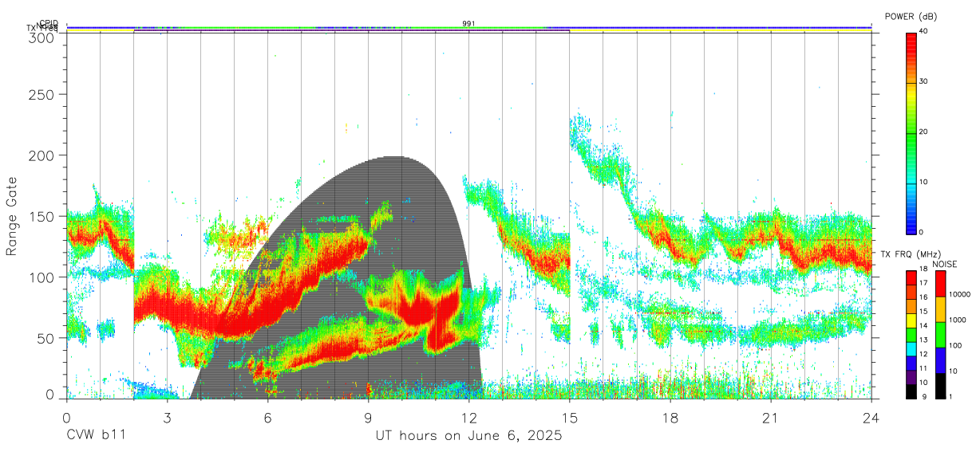Click the 991 CPID value above the plot
The image size is (980, 452).
pyautogui.click(x=469, y=24)
